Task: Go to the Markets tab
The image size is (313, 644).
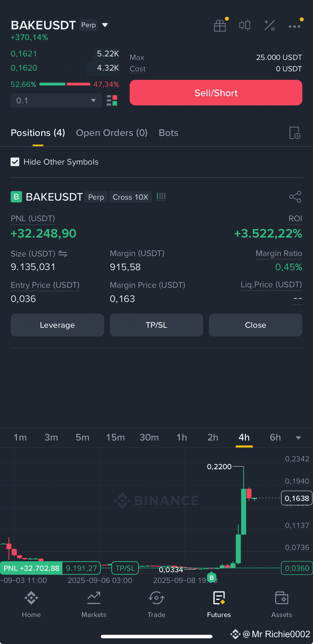Action: [94, 604]
